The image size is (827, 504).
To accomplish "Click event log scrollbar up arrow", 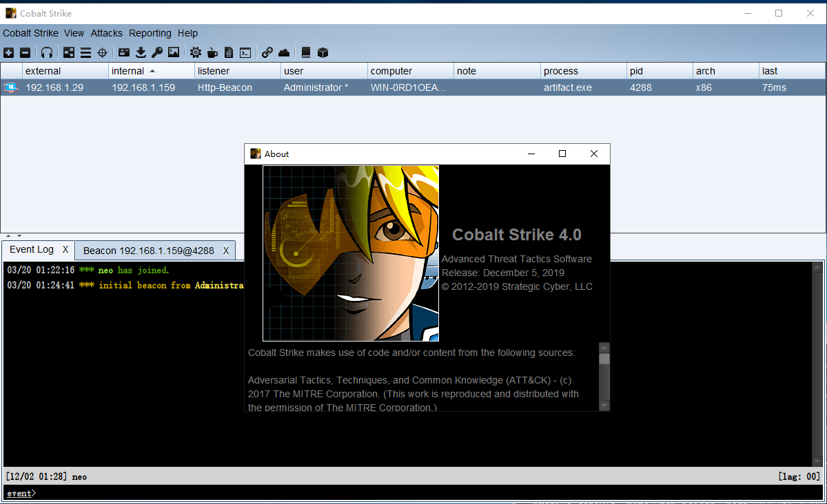I will (x=817, y=267).
